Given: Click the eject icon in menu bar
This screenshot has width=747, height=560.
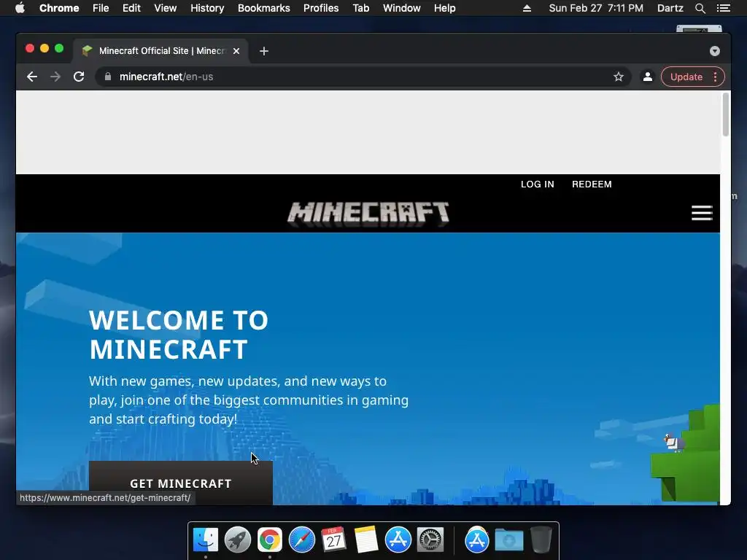Looking at the screenshot, I should coord(527,8).
